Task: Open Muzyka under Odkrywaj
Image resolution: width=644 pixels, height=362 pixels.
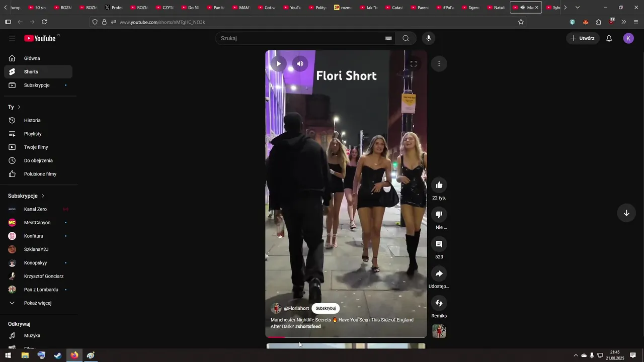Action: (x=38, y=335)
